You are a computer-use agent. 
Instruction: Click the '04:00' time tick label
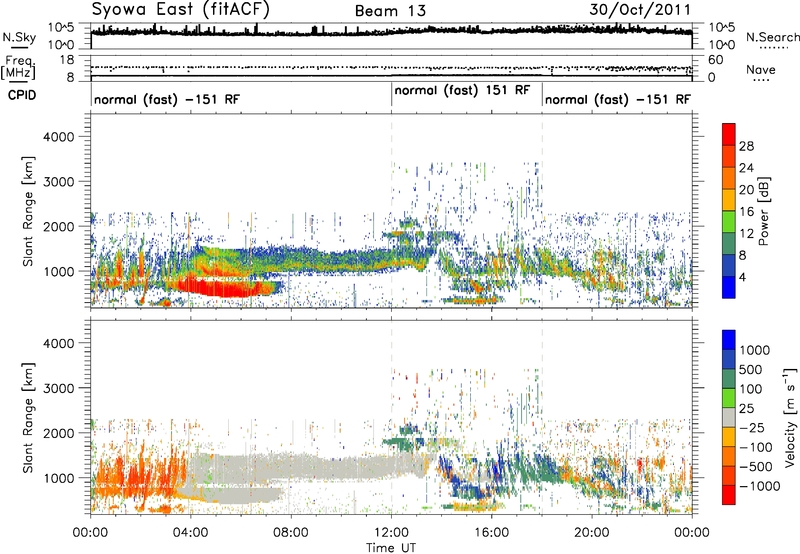(x=191, y=533)
